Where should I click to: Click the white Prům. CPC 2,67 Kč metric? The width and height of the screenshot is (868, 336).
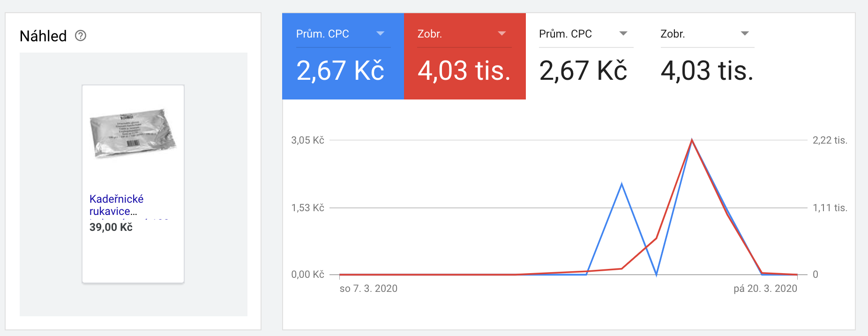coord(586,56)
